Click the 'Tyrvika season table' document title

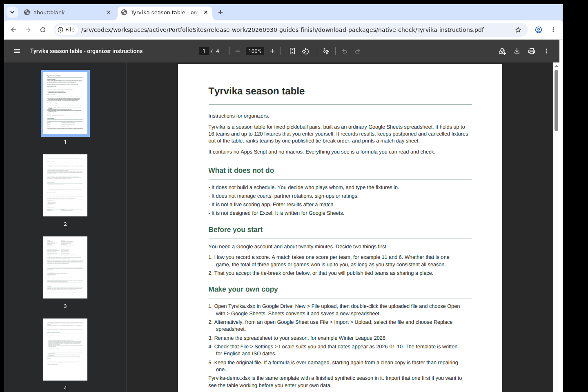click(x=256, y=91)
